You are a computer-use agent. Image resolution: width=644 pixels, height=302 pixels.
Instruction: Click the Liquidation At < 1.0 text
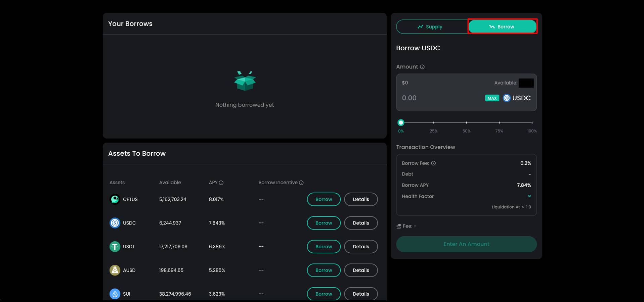click(511, 207)
